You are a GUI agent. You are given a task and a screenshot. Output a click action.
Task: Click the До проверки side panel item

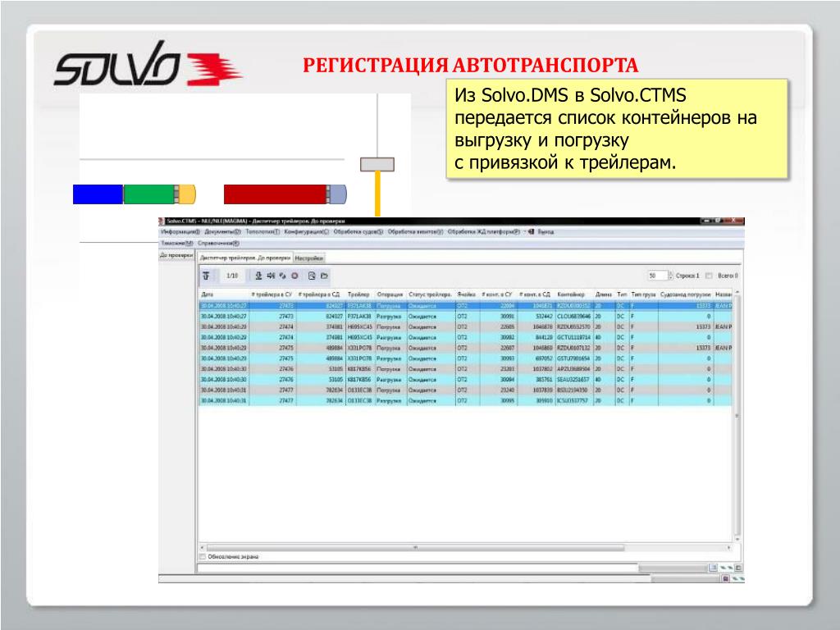[x=176, y=256]
